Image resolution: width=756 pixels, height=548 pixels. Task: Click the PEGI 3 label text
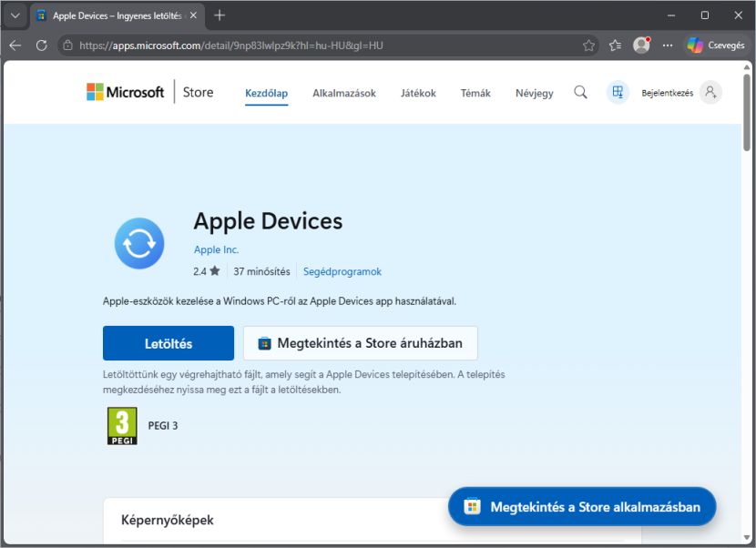pyautogui.click(x=162, y=426)
